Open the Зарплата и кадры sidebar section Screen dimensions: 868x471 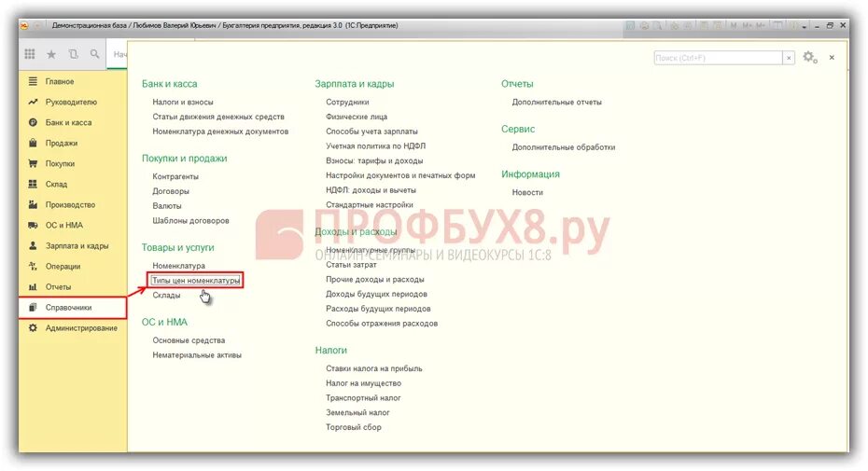tap(73, 245)
